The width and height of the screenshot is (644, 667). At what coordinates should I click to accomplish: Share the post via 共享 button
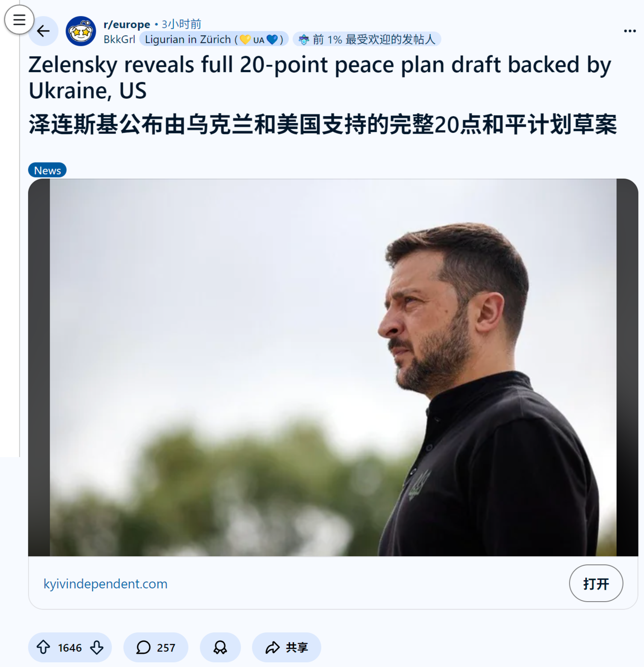286,647
